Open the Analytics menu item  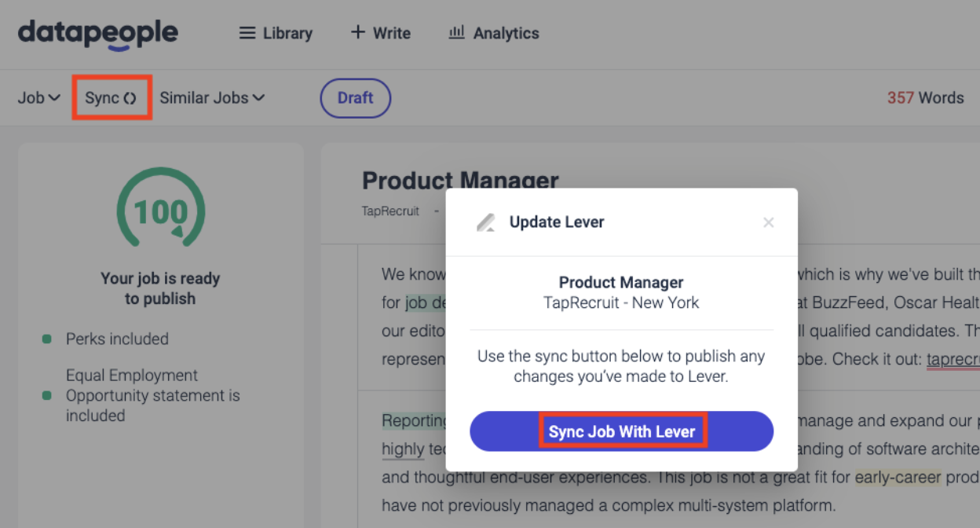click(494, 33)
